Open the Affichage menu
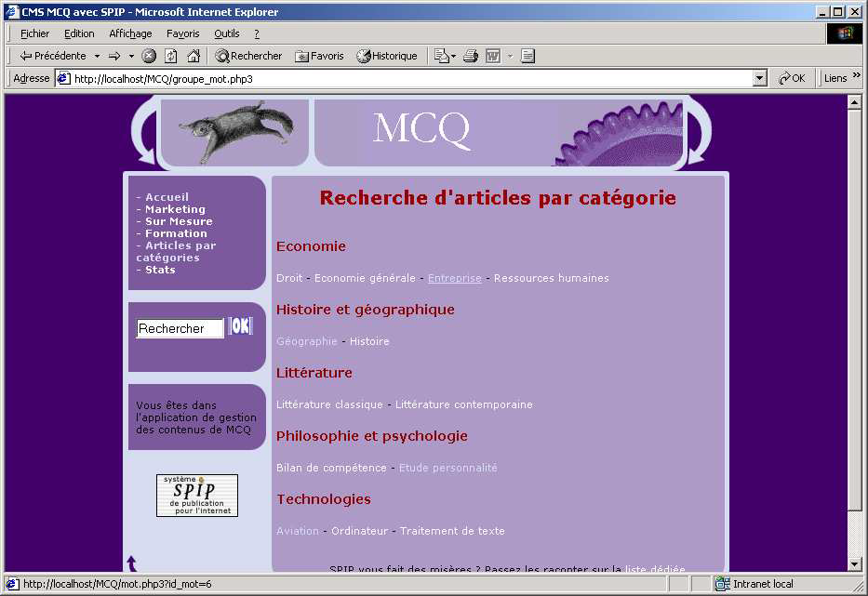 pyautogui.click(x=130, y=33)
